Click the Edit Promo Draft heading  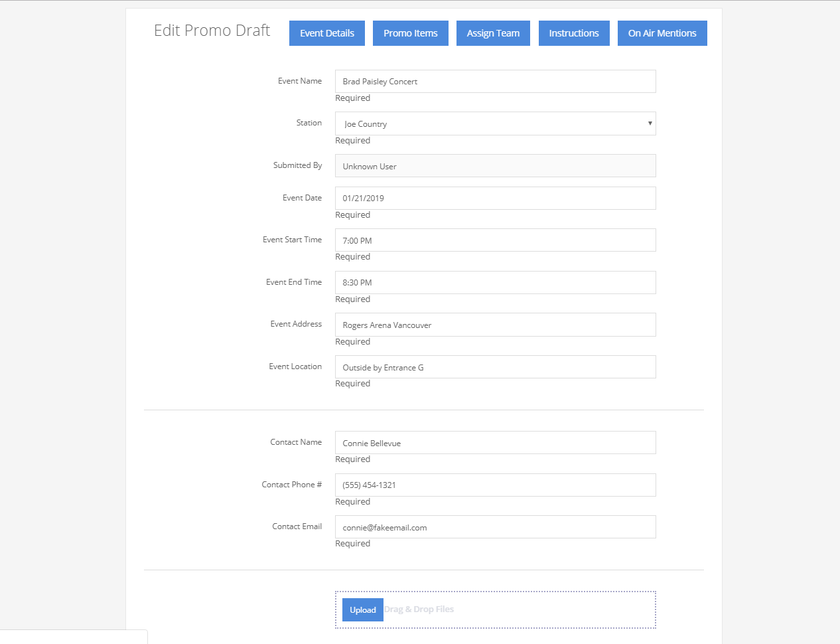click(212, 31)
